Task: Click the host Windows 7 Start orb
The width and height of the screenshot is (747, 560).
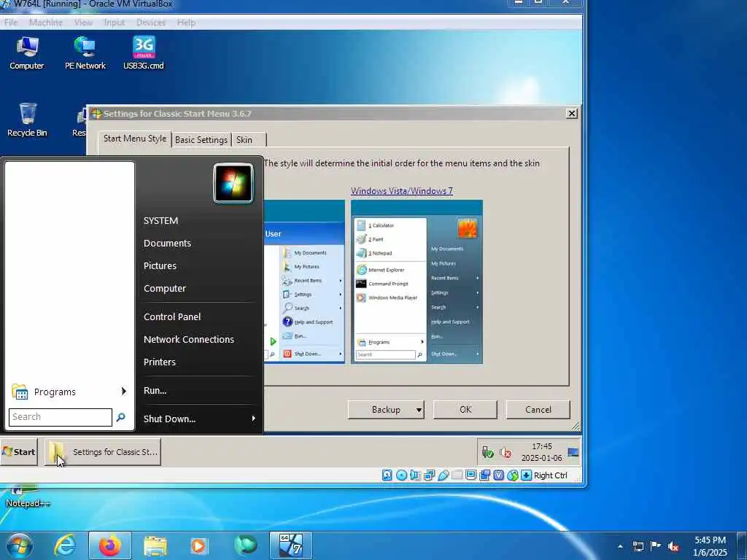Action: click(19, 545)
